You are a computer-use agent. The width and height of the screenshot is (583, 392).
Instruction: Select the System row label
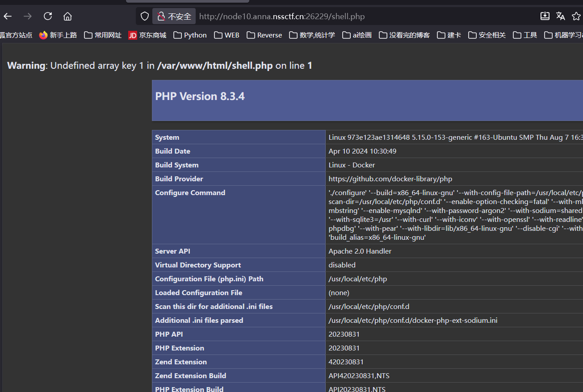coord(167,138)
